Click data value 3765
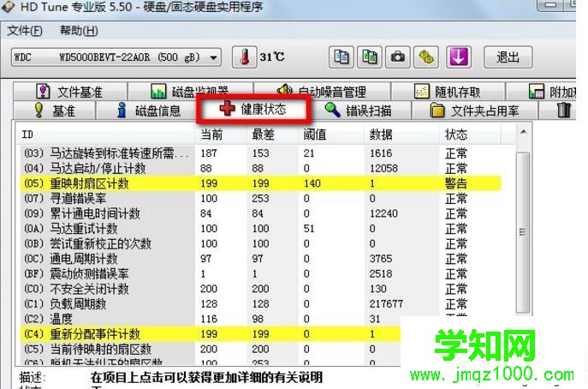588x389 pixels. coord(381,259)
